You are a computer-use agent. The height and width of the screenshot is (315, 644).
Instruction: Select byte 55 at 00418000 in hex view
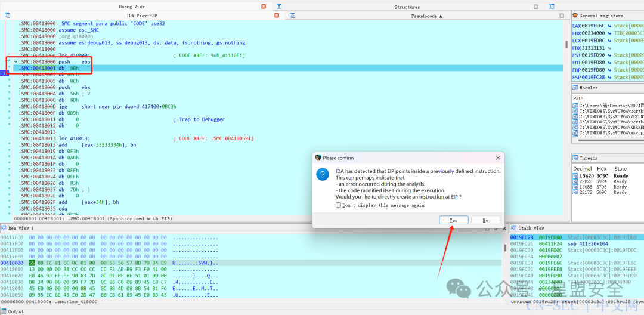[x=32, y=262]
